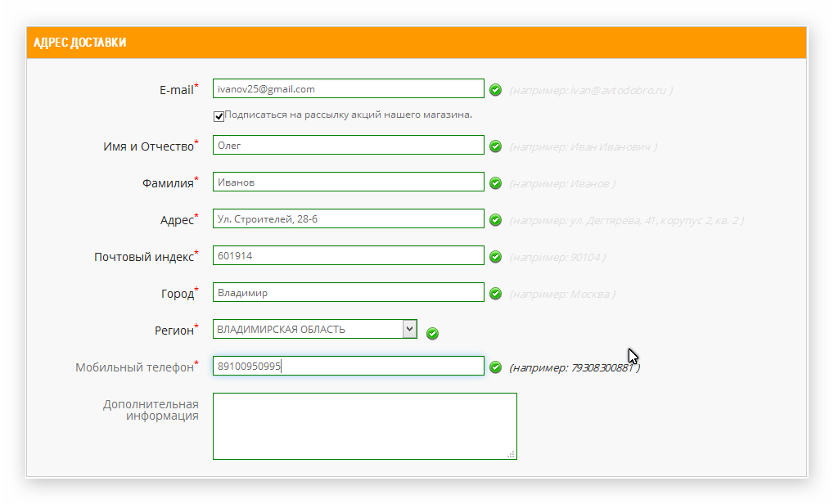
Task: Click the 'Адрес' label
Action: 177,221
